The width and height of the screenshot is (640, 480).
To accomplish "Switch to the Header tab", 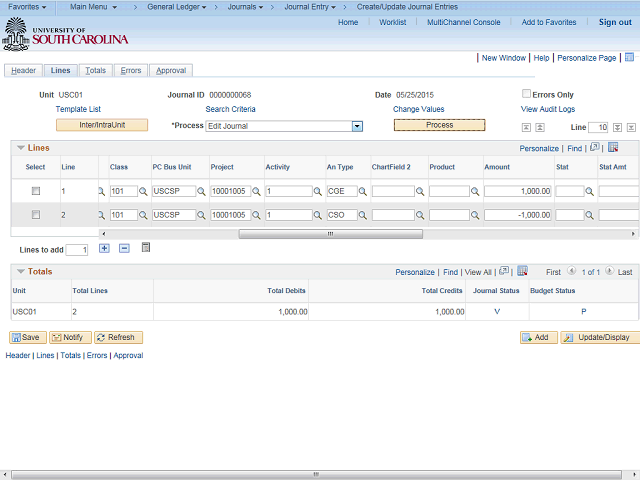I will point(23,71).
